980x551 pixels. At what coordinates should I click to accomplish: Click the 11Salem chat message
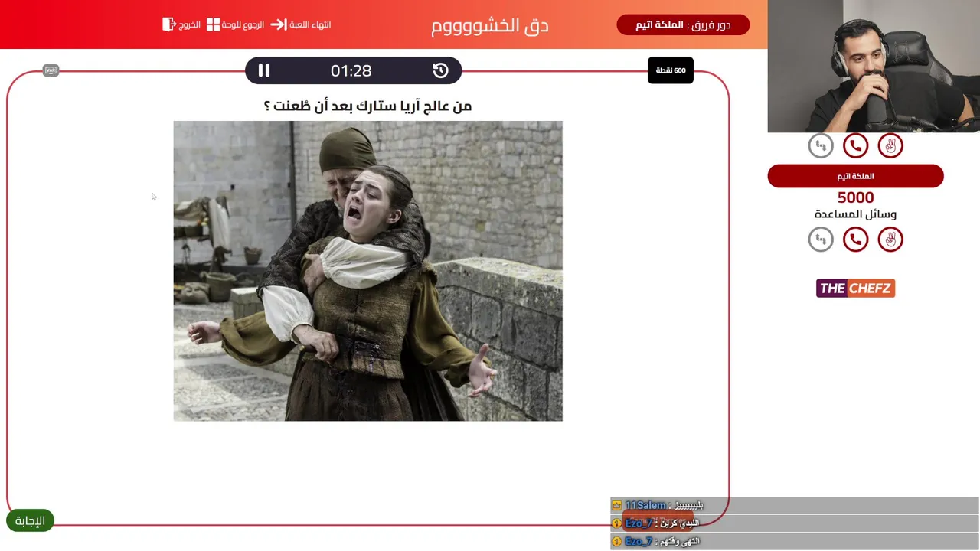pos(795,505)
